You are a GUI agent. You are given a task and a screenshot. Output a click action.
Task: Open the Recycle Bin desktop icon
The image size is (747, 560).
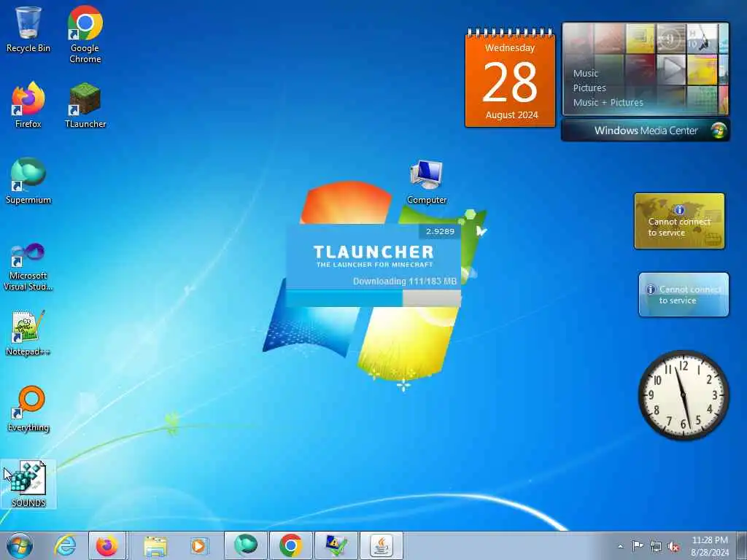pyautogui.click(x=28, y=29)
